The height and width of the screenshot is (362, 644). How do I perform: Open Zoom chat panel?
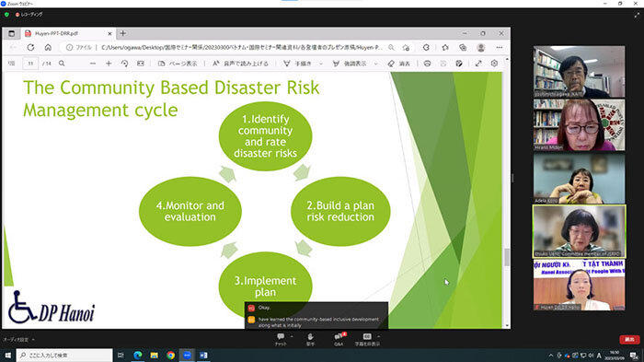pyautogui.click(x=281, y=339)
